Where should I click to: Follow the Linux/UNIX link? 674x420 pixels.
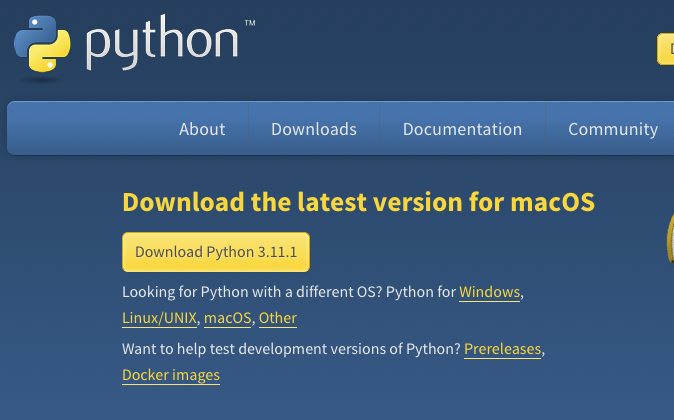[159, 318]
